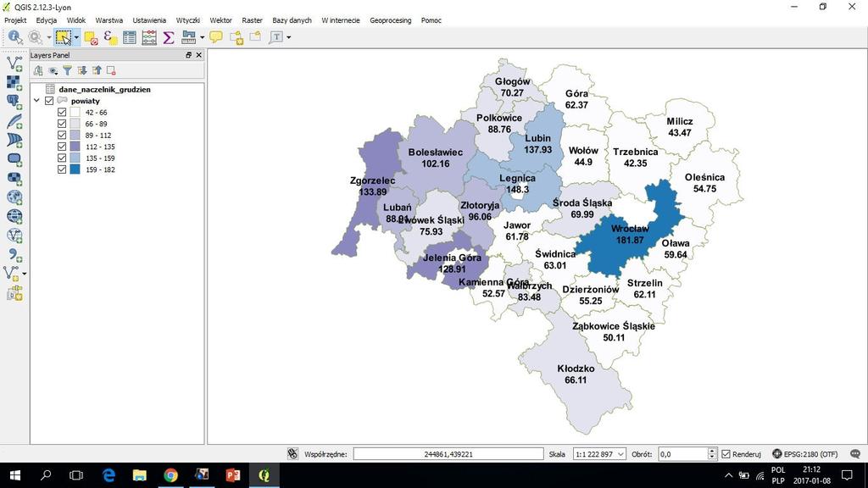Open Manage Layer Visibility eye dropdown

point(53,70)
